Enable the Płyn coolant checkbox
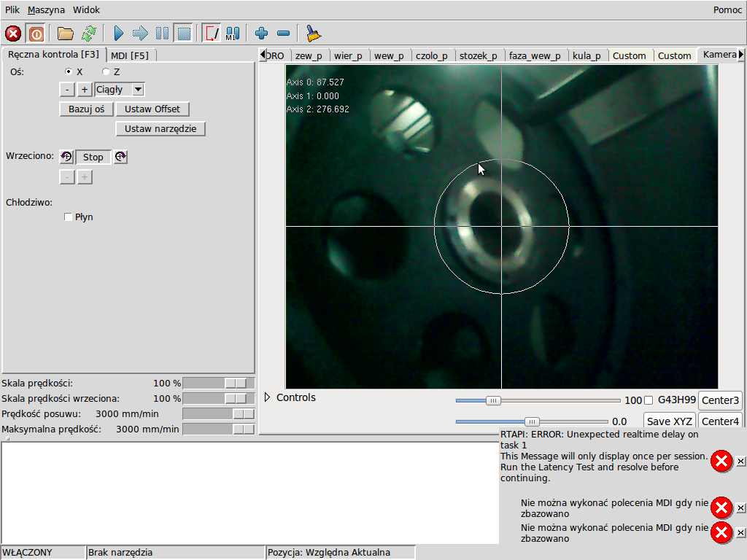Viewport: 747px width, 560px height. tap(68, 217)
